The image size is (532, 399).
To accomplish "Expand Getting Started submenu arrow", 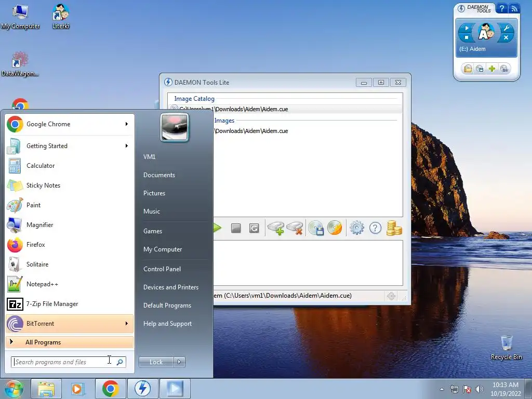I will (127, 146).
